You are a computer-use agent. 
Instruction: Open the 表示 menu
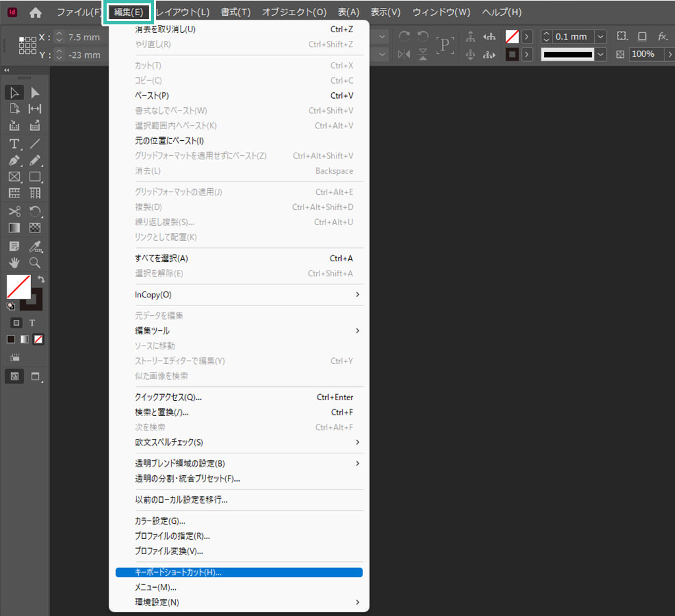385,11
